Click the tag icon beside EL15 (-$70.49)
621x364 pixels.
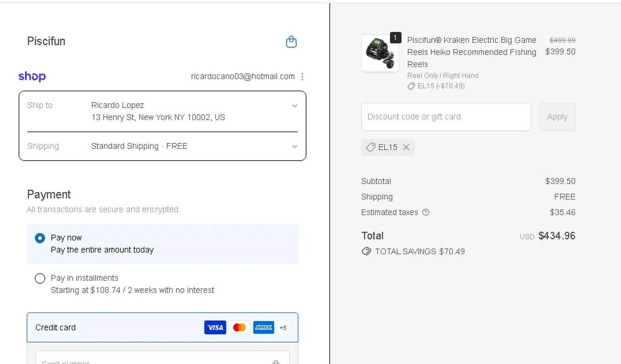[x=411, y=86]
